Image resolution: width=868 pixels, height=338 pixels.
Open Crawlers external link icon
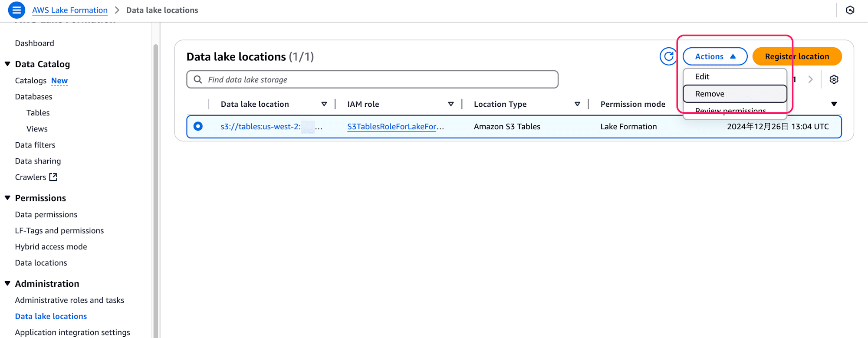click(53, 177)
